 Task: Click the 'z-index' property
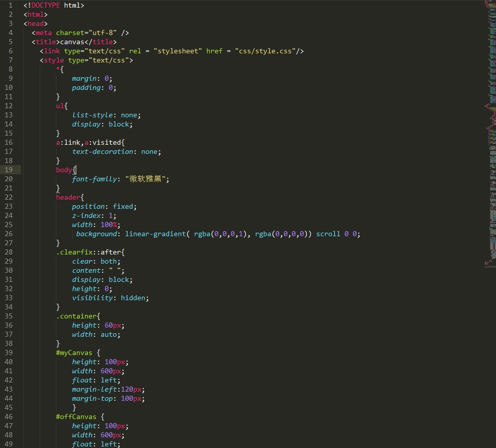coord(86,216)
